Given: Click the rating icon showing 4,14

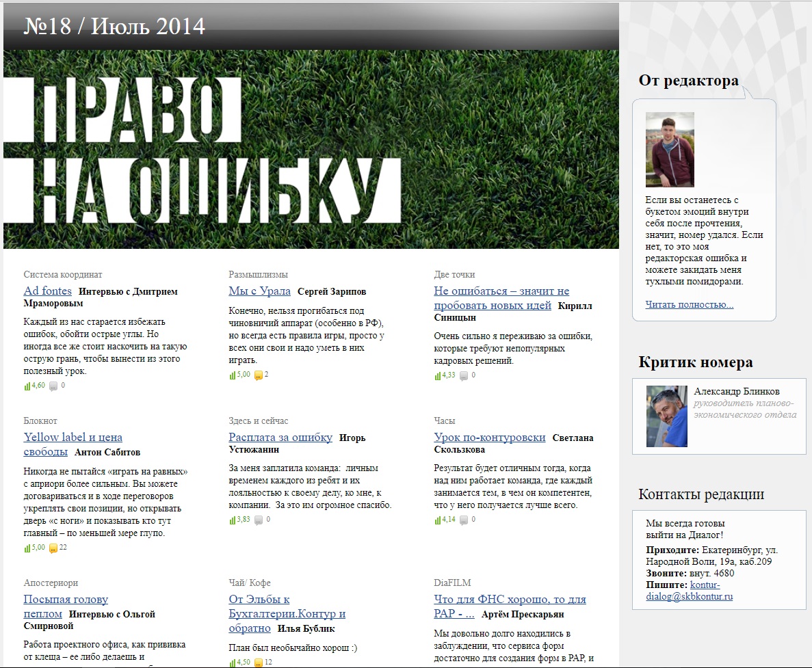Looking at the screenshot, I should [438, 520].
